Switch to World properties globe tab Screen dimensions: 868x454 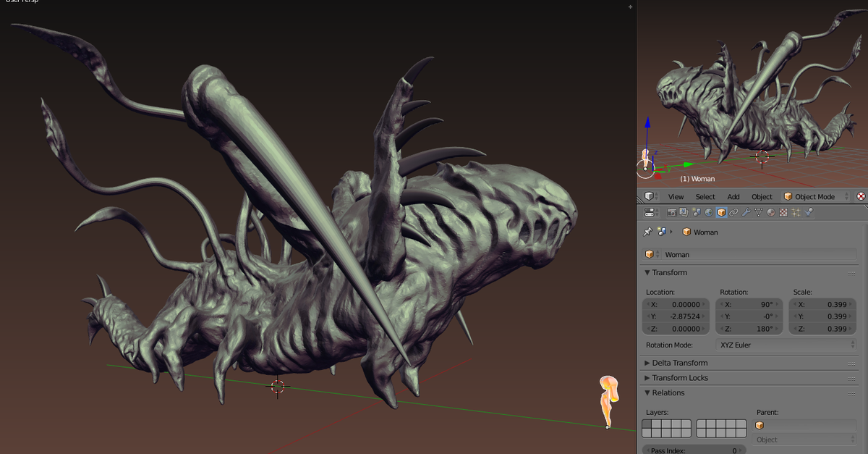pos(708,213)
